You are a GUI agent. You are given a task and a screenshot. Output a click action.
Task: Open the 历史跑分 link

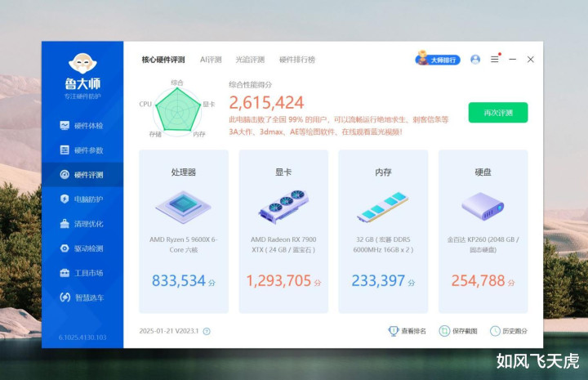pyautogui.click(x=514, y=331)
